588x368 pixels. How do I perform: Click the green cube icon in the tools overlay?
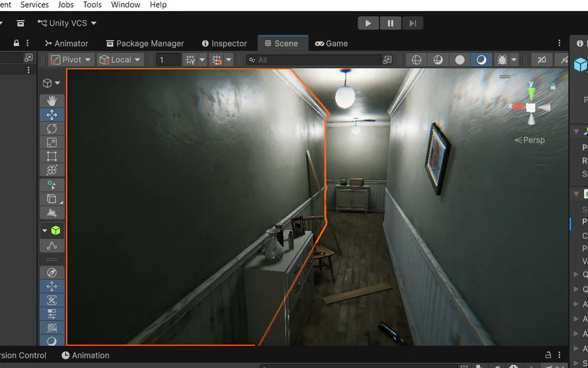(x=56, y=230)
